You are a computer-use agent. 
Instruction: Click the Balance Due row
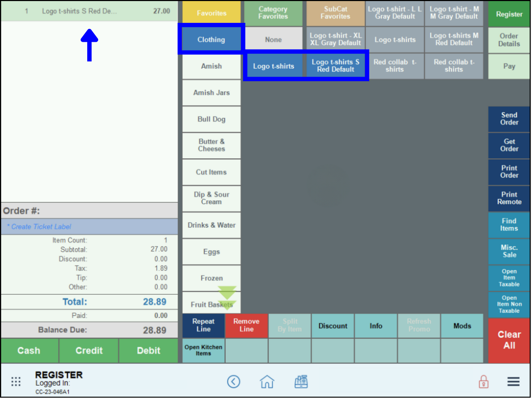[x=89, y=330]
